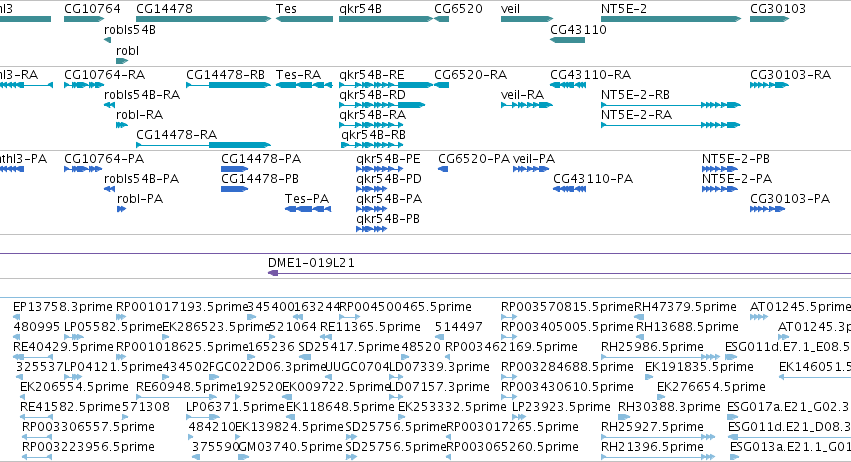The image size is (851, 462).
Task: Select transcript CG14478-RA
Action: click(x=176, y=135)
